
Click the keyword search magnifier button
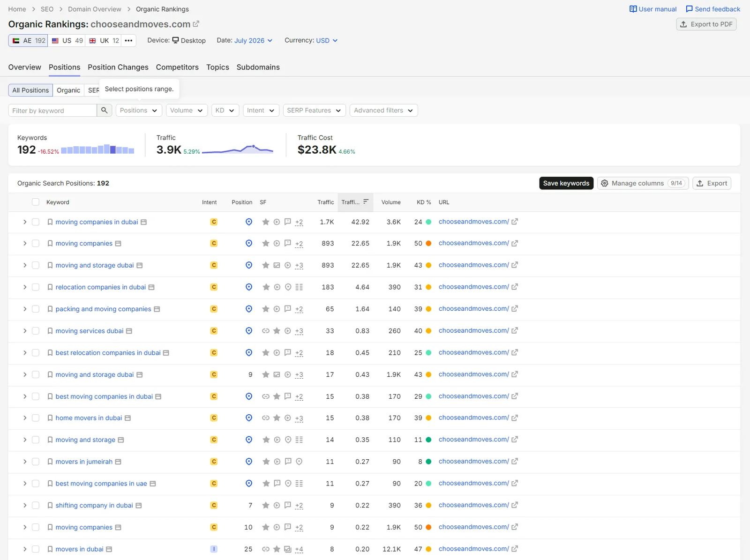coord(104,110)
